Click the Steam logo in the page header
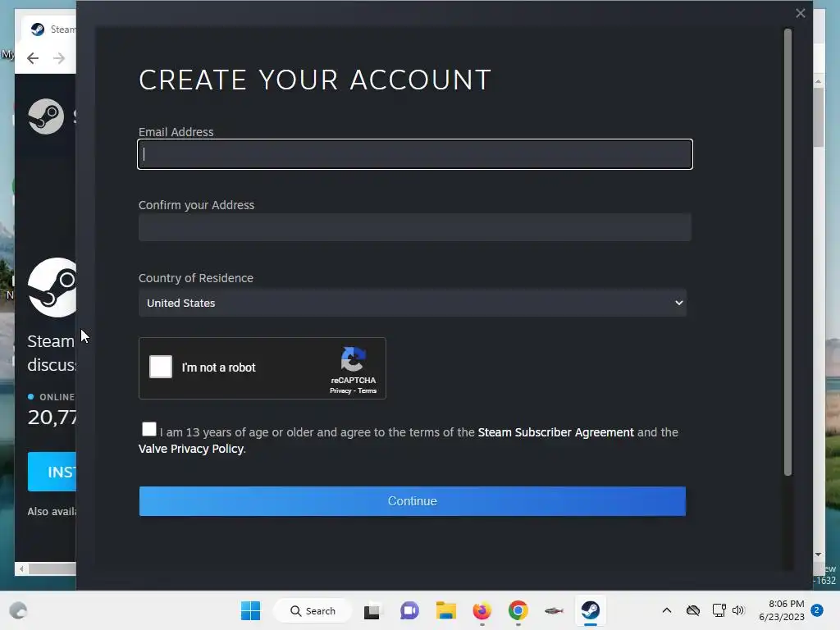The image size is (840, 630). click(46, 116)
